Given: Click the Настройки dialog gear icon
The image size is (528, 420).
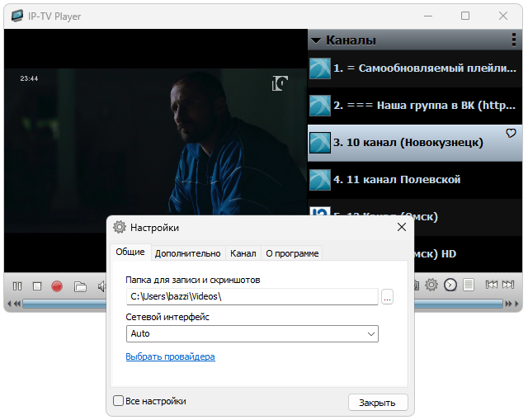Looking at the screenshot, I should [x=119, y=228].
